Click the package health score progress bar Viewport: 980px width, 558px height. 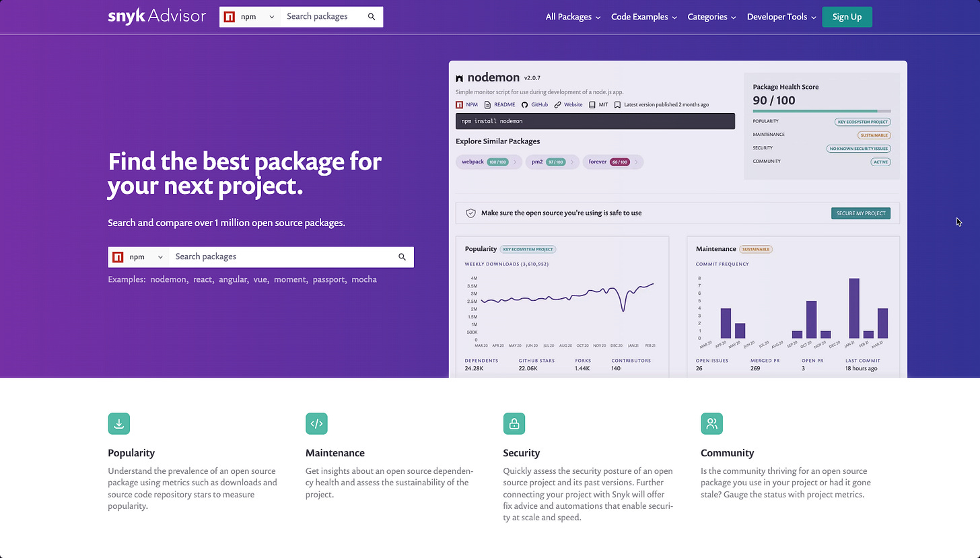822,111
